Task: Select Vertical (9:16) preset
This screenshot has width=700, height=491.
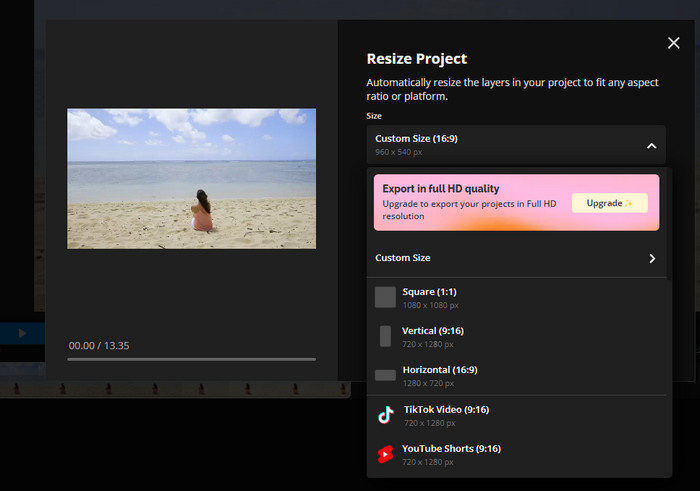Action: click(516, 337)
